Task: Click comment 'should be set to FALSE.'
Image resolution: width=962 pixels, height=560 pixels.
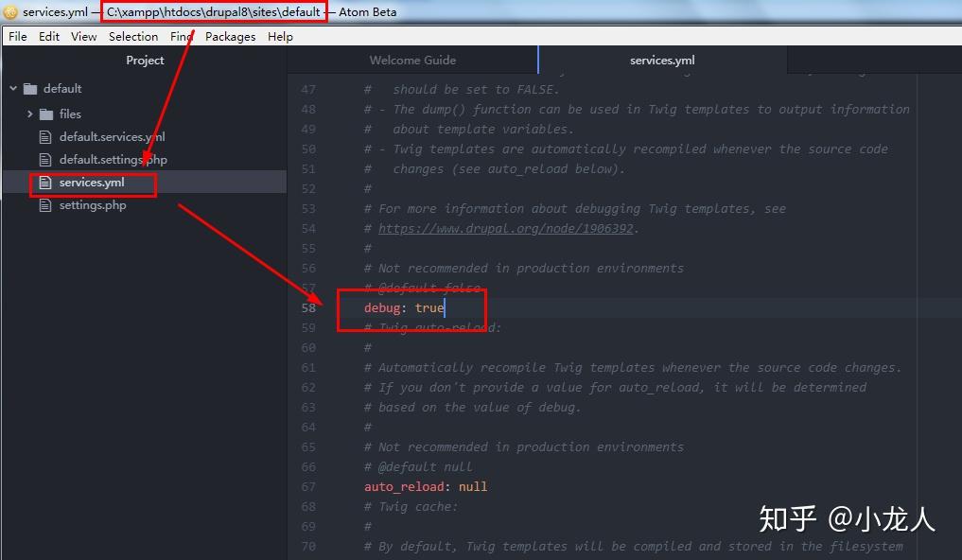Action: coord(476,90)
